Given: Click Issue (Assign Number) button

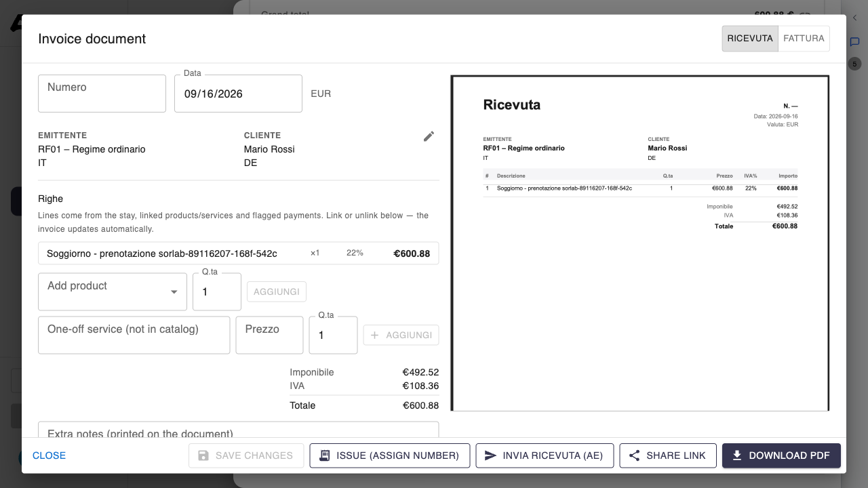Looking at the screenshot, I should point(389,455).
